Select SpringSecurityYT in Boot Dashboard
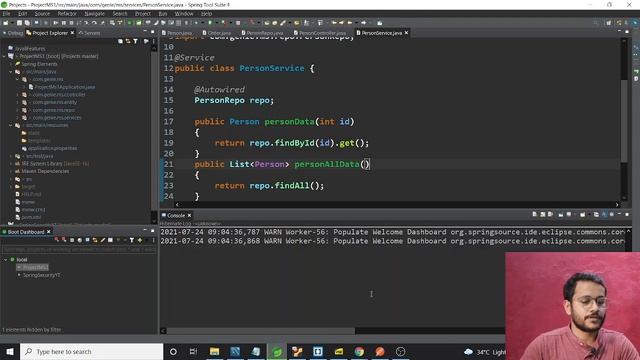This screenshot has height=360, width=640. point(41,275)
